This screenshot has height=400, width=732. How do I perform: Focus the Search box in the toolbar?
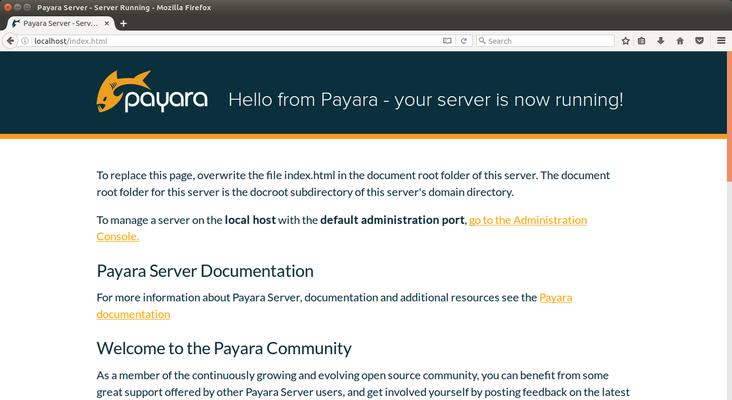pyautogui.click(x=545, y=41)
